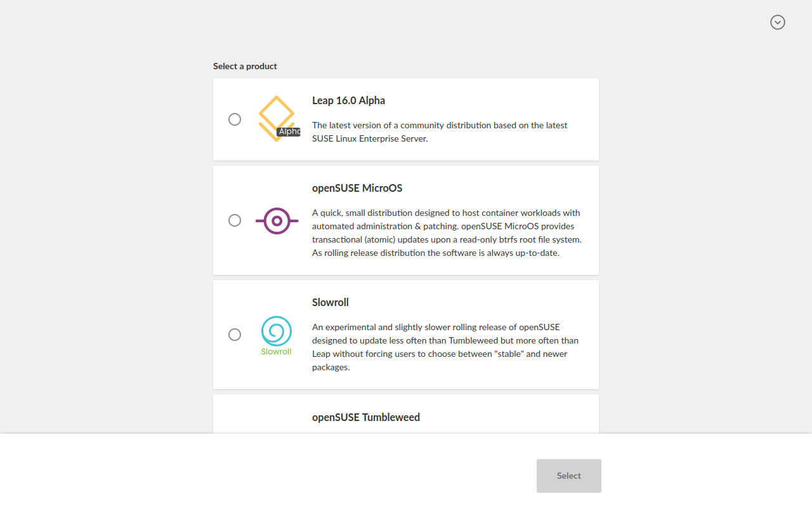Image resolution: width=812 pixels, height=508 pixels.
Task: Click the openSUSE MicroOS heading
Action: (357, 188)
